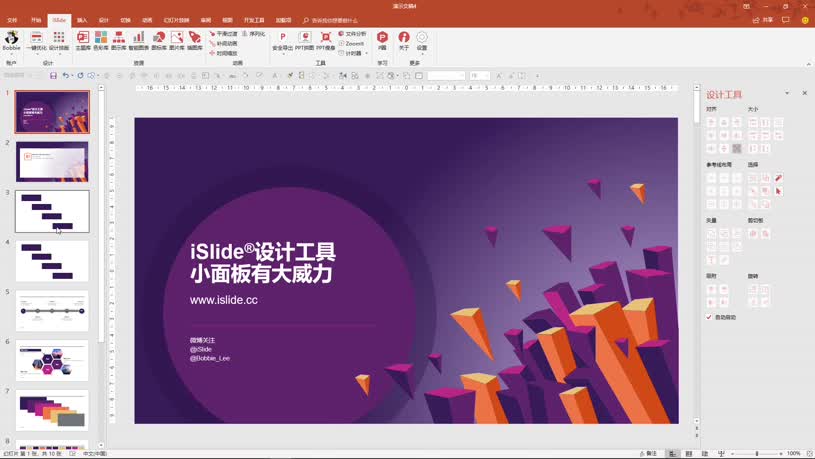The image size is (815, 459).
Task: Click the Save icon in quick access toolbar
Action: tap(53, 76)
